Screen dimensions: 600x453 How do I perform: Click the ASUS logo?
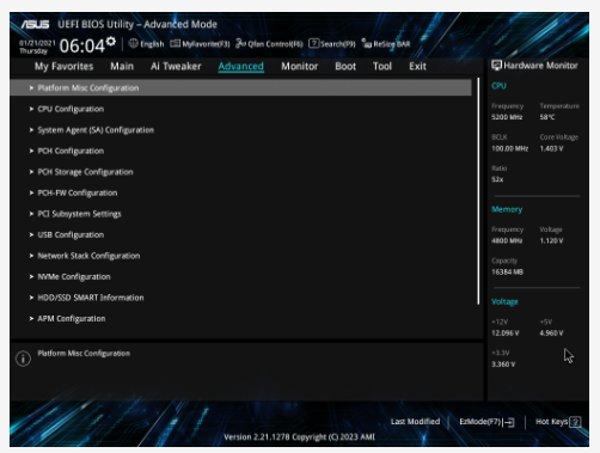pos(35,24)
